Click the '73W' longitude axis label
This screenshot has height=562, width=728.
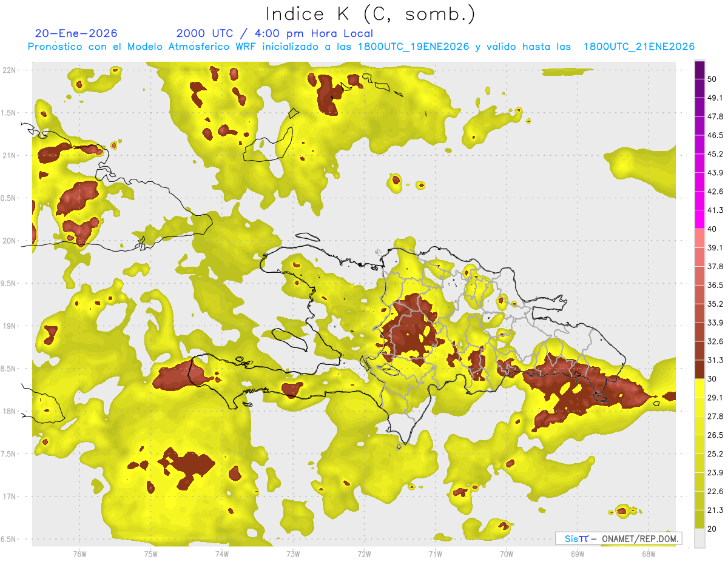(x=293, y=554)
